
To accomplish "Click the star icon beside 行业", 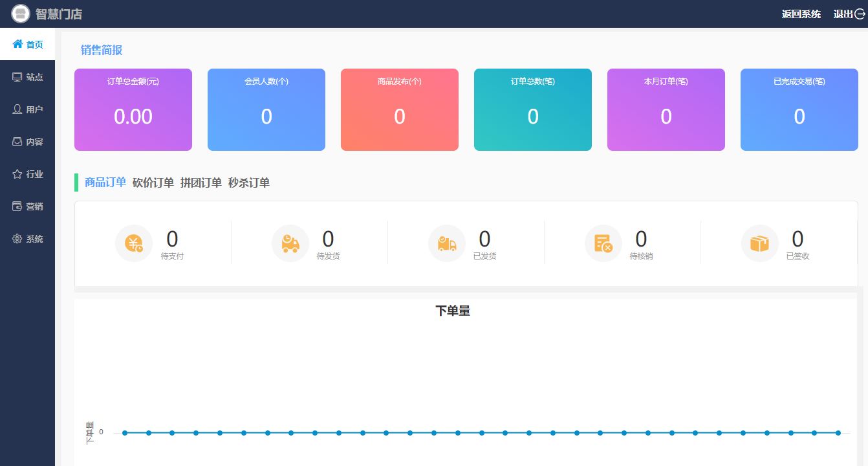I will tap(17, 173).
